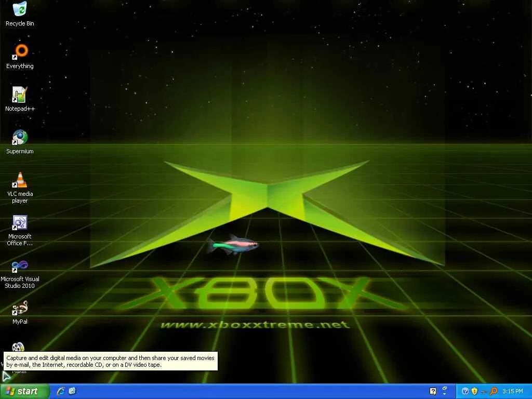The width and height of the screenshot is (532, 399).
Task: Open the Notepad++ desktop shortcut
Action: (x=20, y=99)
